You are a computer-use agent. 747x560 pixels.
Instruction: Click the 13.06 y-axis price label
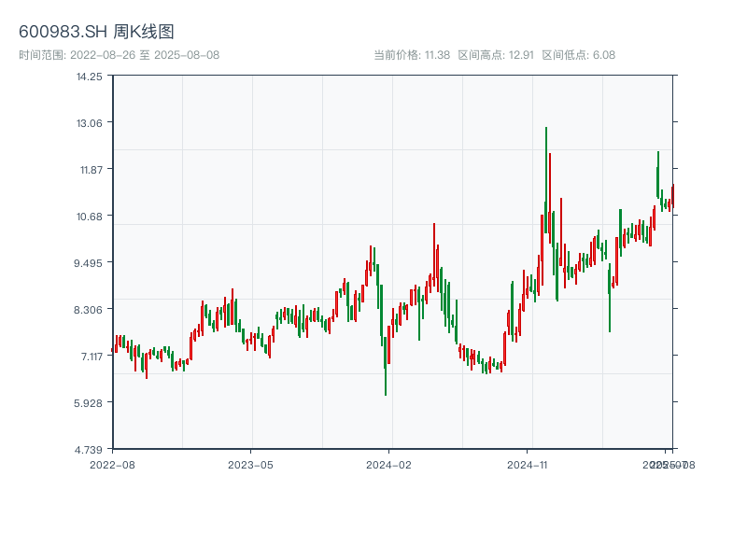click(x=90, y=123)
